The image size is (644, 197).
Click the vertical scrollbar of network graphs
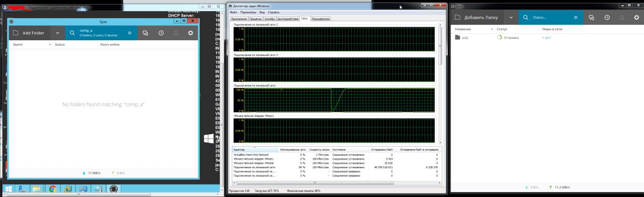pos(441,83)
